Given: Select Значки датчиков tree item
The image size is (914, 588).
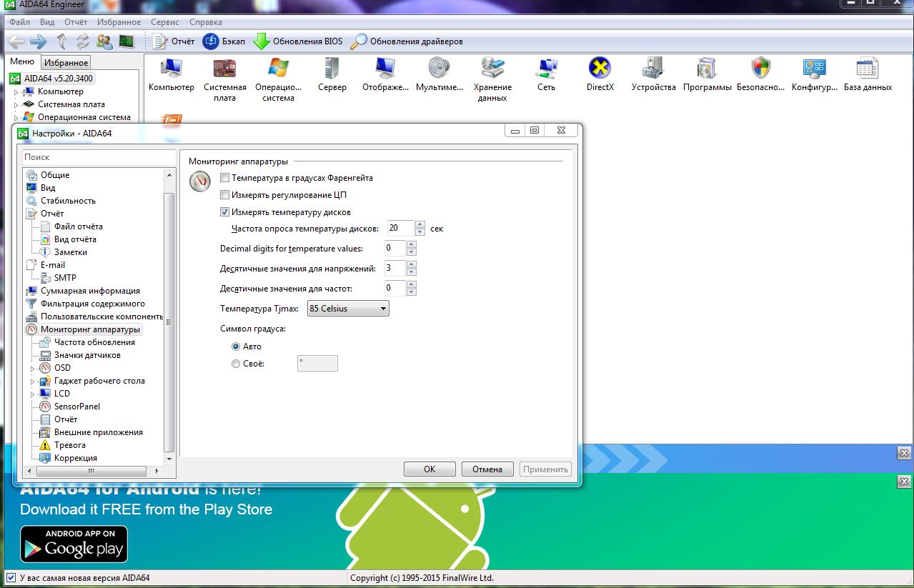Looking at the screenshot, I should pos(87,355).
